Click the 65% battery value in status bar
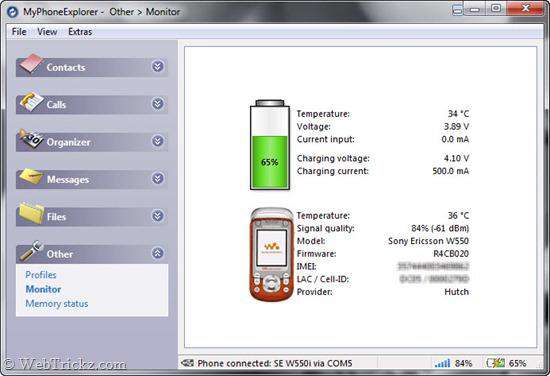This screenshot has height=376, width=550. pos(517,363)
